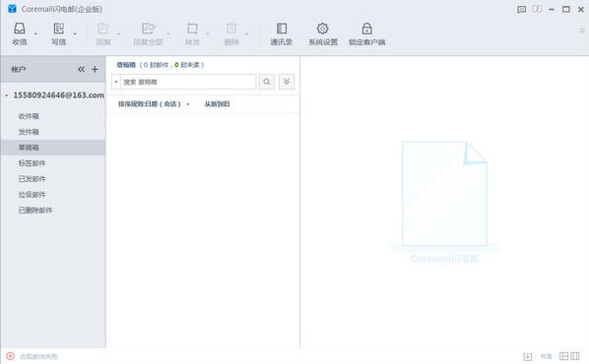589x364 pixels.
Task: Open the dropdown arrow beside 转发
Action: pyautogui.click(x=208, y=34)
